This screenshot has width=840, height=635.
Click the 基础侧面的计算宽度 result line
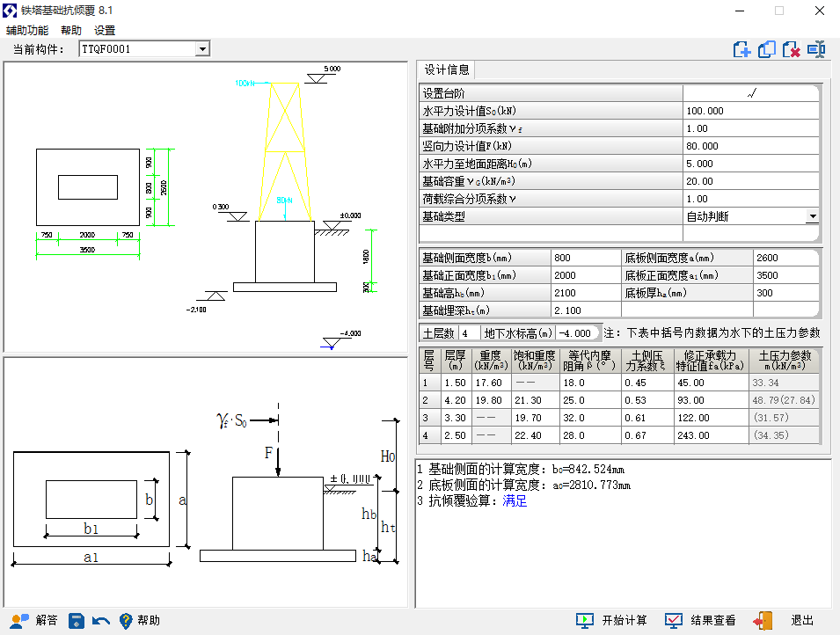tap(521, 470)
